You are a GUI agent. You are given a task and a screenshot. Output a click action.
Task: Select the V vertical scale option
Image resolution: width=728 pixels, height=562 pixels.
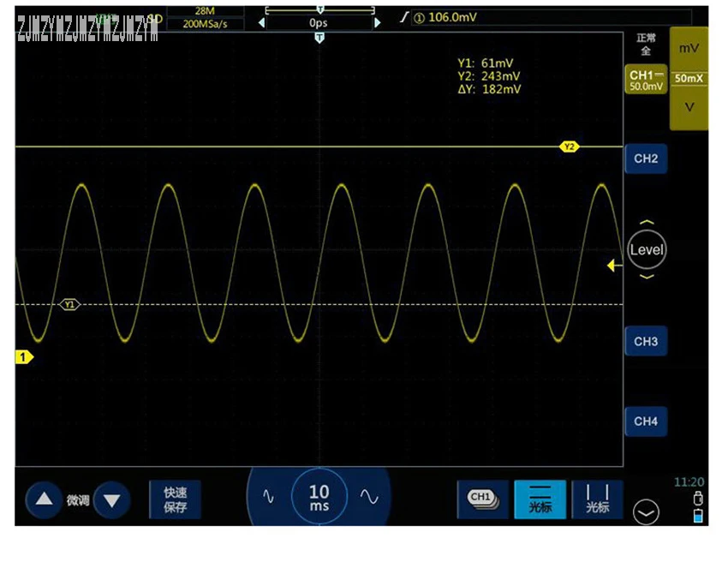tap(689, 108)
